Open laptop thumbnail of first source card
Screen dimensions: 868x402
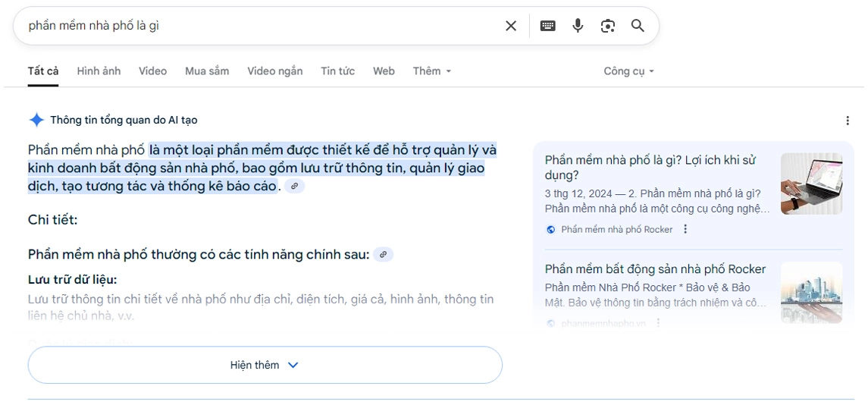[812, 184]
